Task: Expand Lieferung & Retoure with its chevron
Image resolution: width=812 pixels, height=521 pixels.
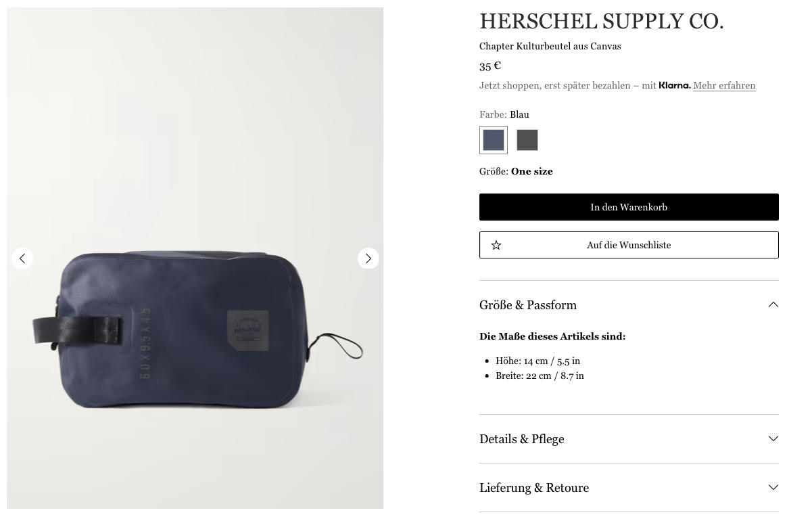Action: point(773,488)
